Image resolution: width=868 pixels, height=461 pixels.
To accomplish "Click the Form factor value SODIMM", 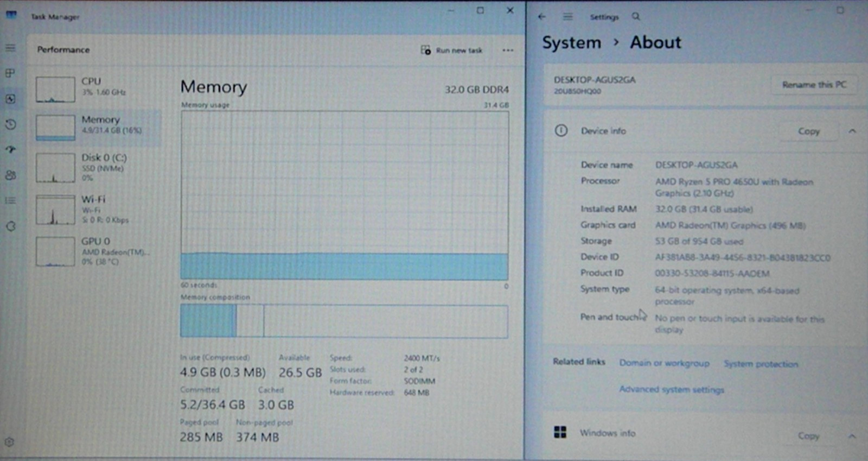I will click(x=419, y=381).
